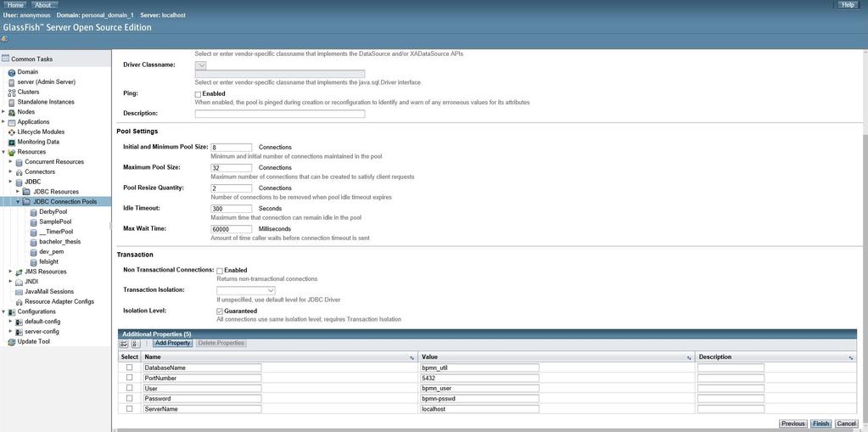868x432 pixels.
Task: Click the dev_pem pool icon
Action: point(34,251)
